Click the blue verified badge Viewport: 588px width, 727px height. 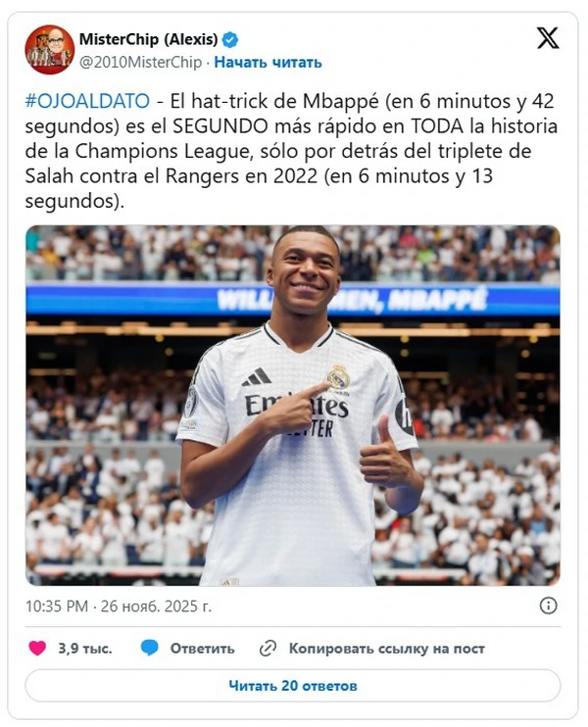[x=230, y=40]
